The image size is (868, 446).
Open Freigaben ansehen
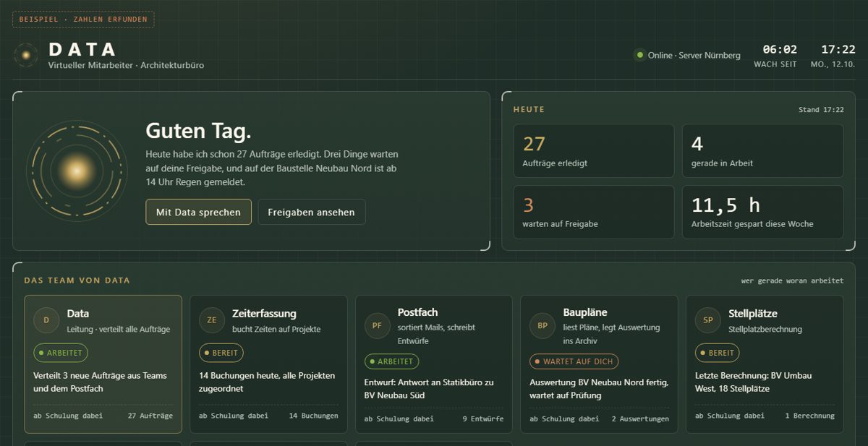311,212
